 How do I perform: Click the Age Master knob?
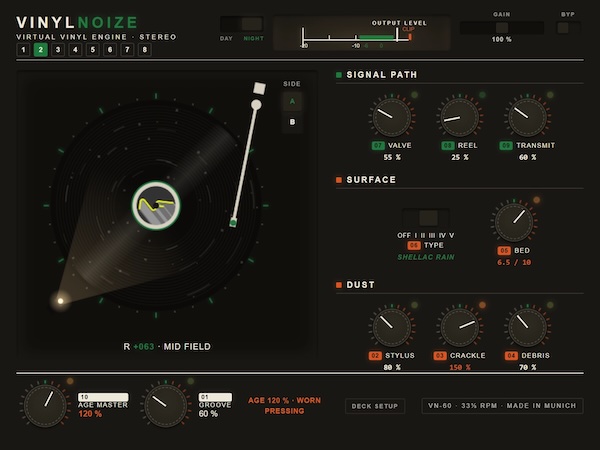point(45,406)
